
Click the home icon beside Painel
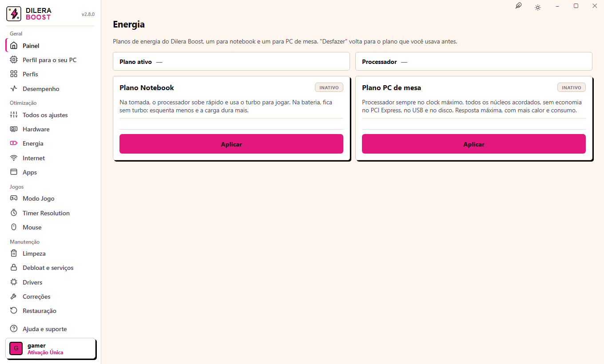(14, 46)
